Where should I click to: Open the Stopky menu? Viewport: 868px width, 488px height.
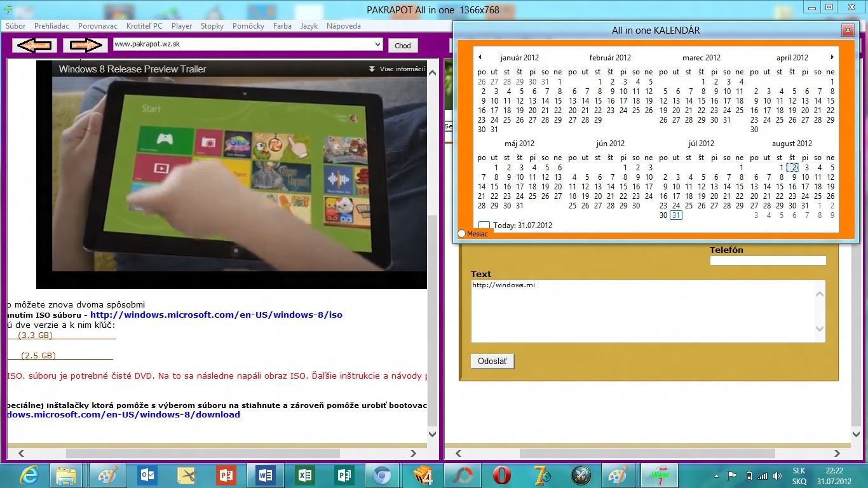(x=212, y=26)
